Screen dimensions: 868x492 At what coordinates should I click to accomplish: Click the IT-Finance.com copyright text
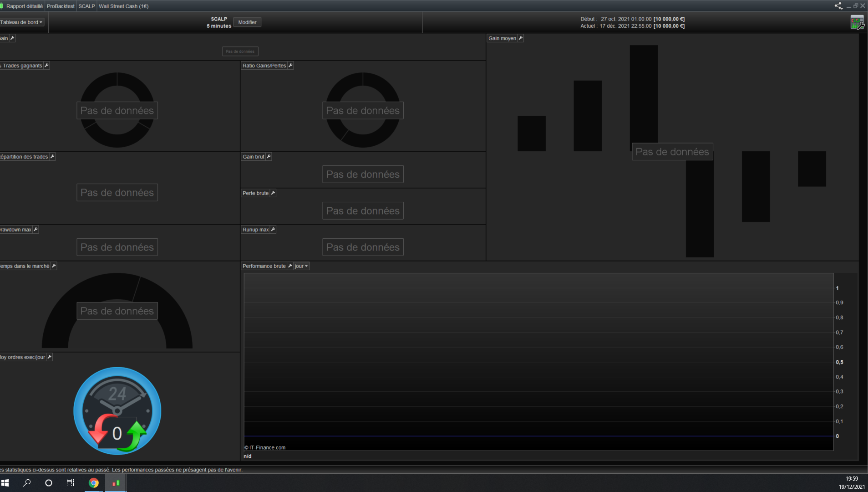point(265,448)
